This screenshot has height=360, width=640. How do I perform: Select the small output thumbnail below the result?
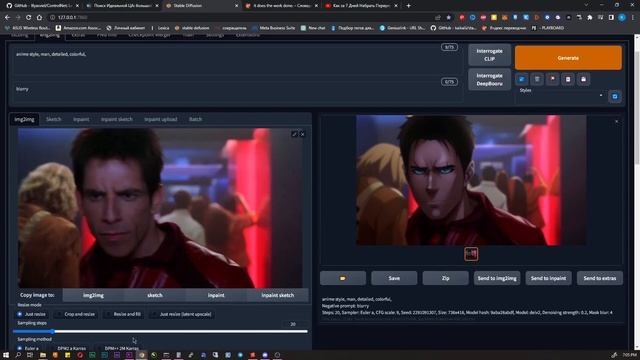tap(471, 254)
